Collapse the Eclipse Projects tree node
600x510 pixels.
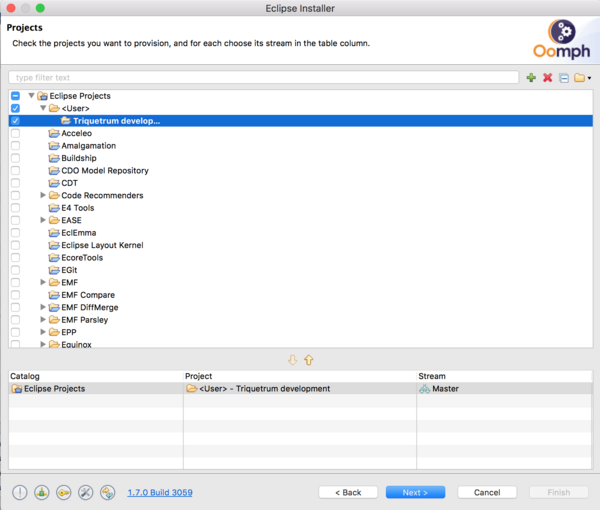tap(31, 95)
